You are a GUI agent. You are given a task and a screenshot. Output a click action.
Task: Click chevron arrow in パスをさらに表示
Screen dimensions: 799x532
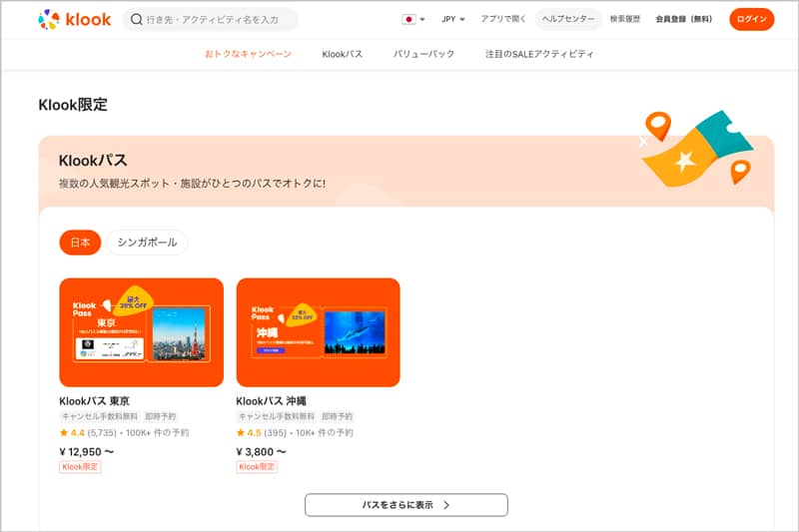[446, 505]
